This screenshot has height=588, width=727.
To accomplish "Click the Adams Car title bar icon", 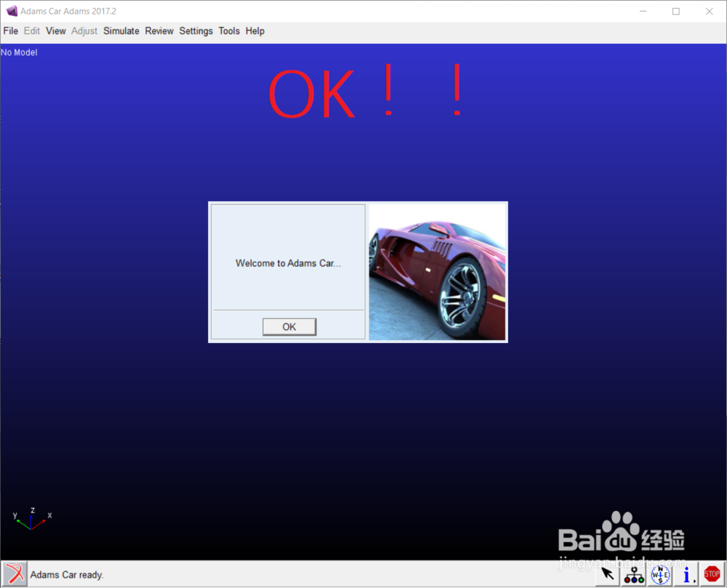I will point(11,11).
